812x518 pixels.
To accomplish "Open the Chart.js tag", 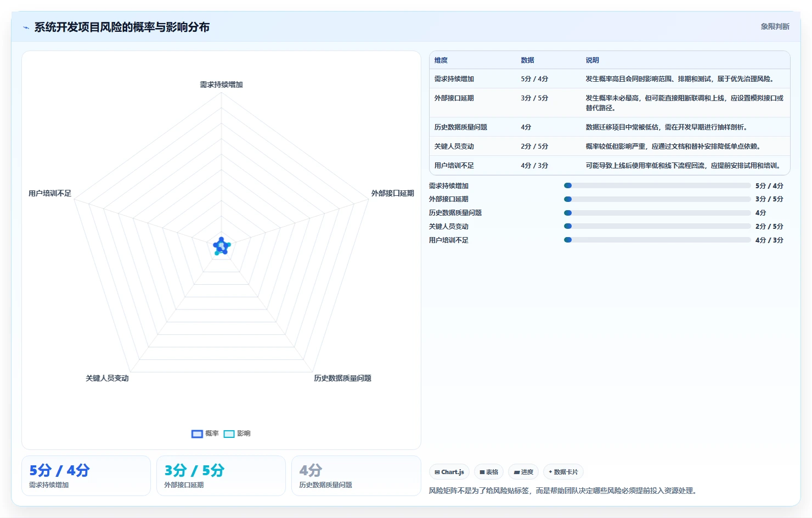I will (449, 472).
